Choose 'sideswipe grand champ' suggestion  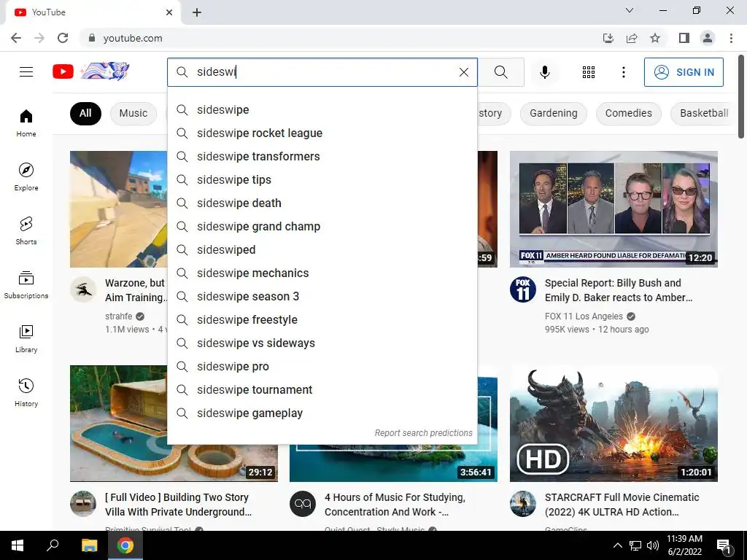(x=322, y=226)
